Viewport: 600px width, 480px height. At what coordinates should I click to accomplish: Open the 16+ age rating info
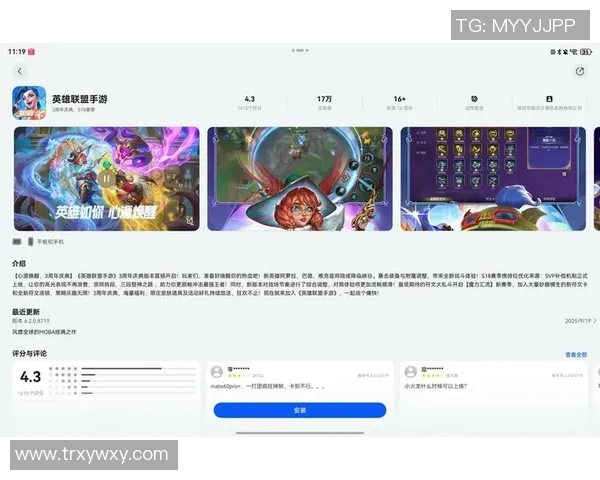(399, 103)
